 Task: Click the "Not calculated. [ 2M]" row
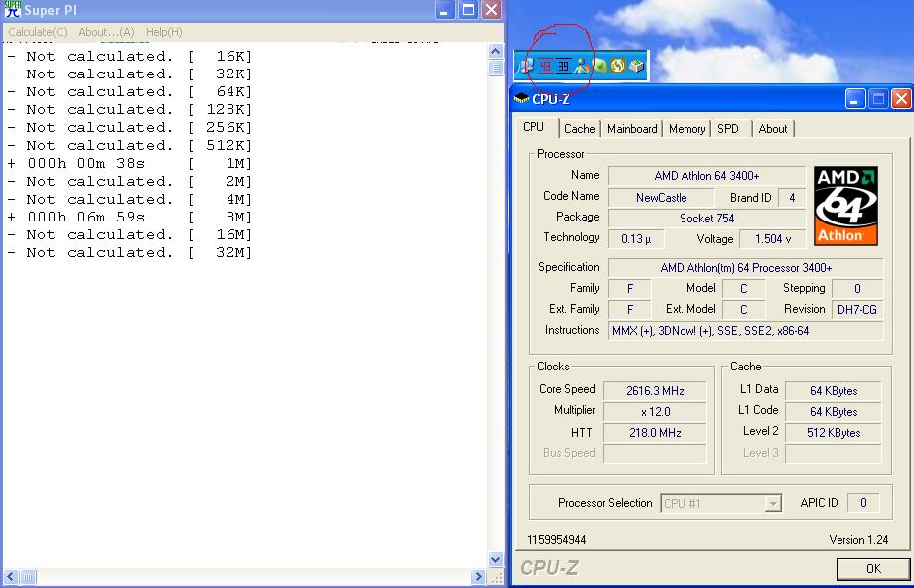130,181
